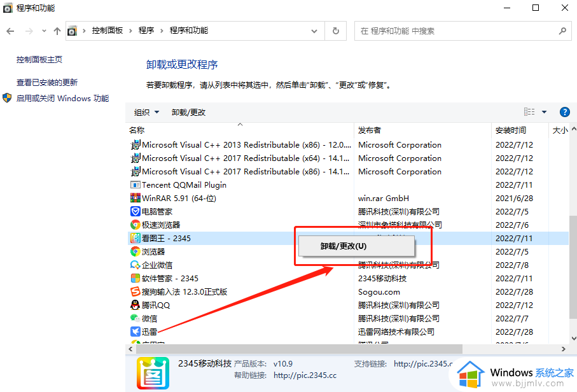Sort by the 发布者 column header
The width and height of the screenshot is (577, 392).
click(370, 130)
